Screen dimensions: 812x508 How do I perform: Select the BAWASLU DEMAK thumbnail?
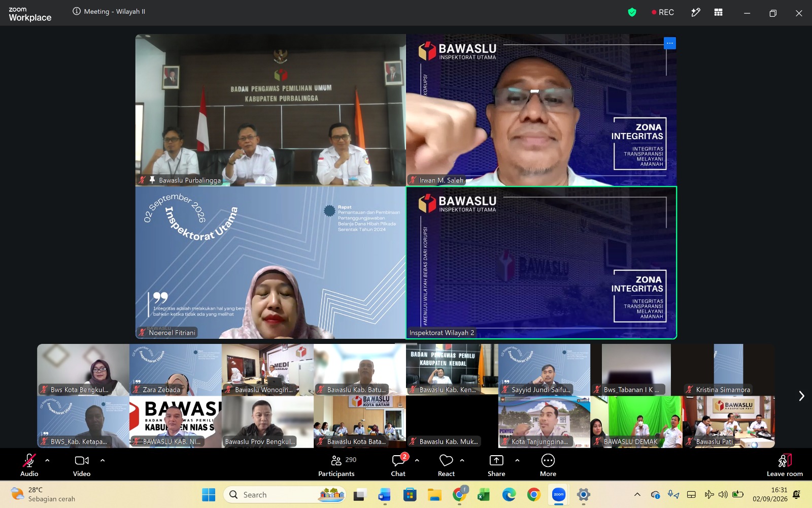[x=636, y=422]
